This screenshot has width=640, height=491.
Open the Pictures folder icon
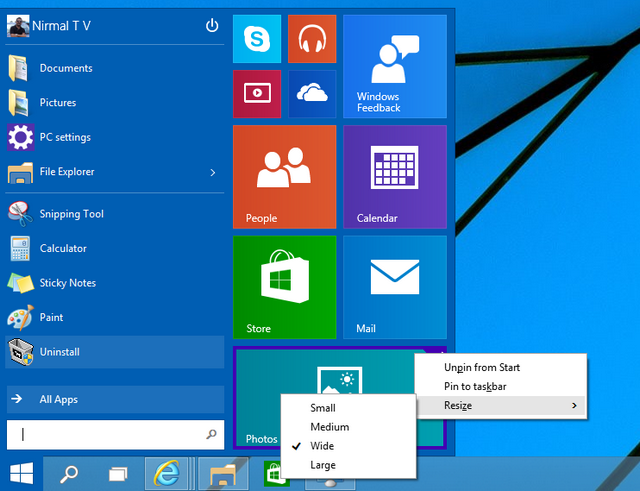click(x=18, y=102)
